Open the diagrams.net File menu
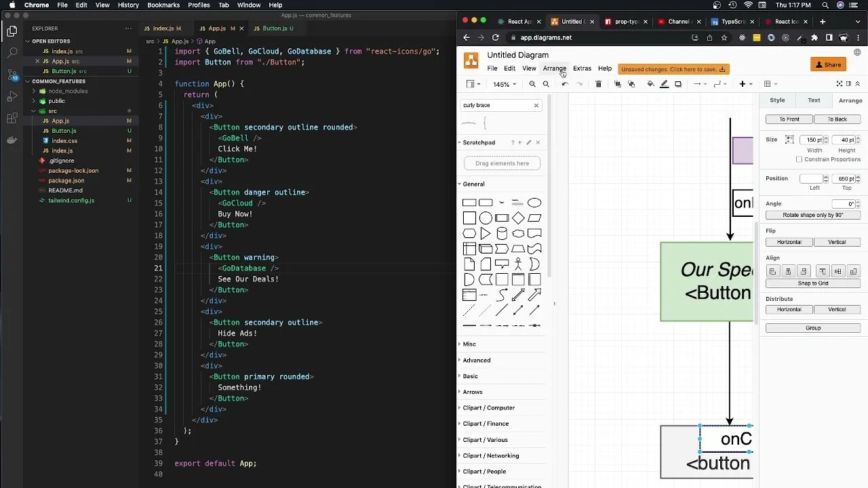This screenshot has width=868, height=488. point(492,68)
